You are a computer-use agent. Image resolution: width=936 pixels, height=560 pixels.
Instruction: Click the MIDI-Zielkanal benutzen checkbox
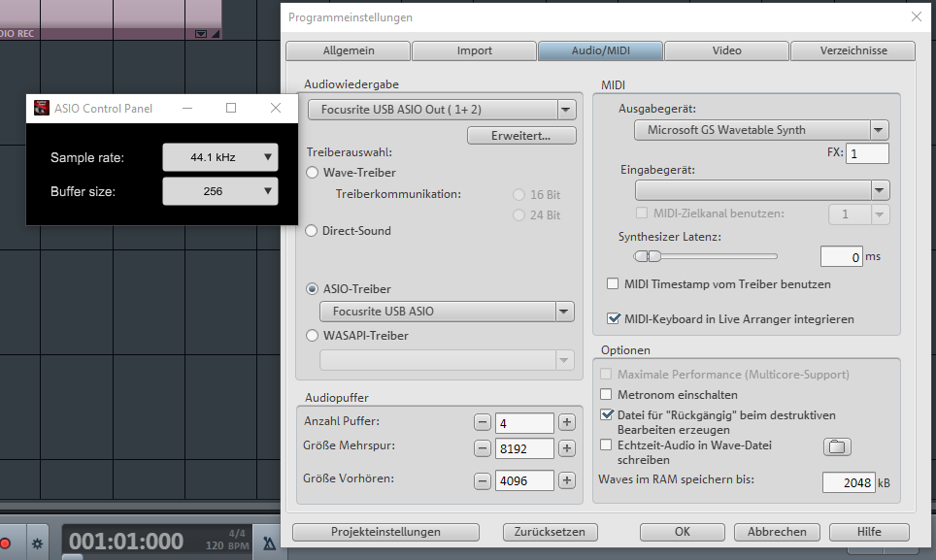pos(642,213)
